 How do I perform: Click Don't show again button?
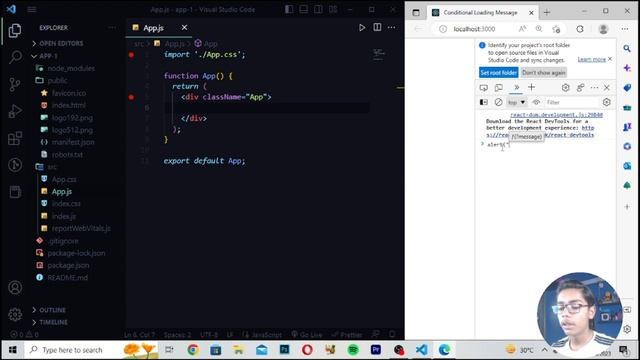pyautogui.click(x=544, y=73)
